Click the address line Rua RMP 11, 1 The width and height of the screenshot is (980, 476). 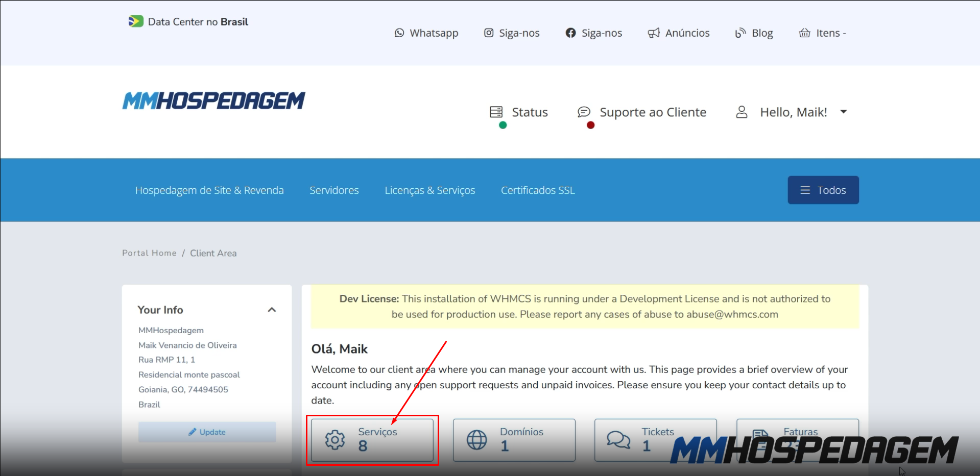[x=166, y=360]
